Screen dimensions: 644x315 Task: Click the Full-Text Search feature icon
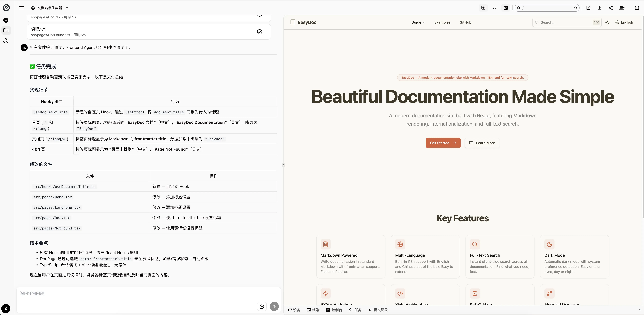pos(475,244)
